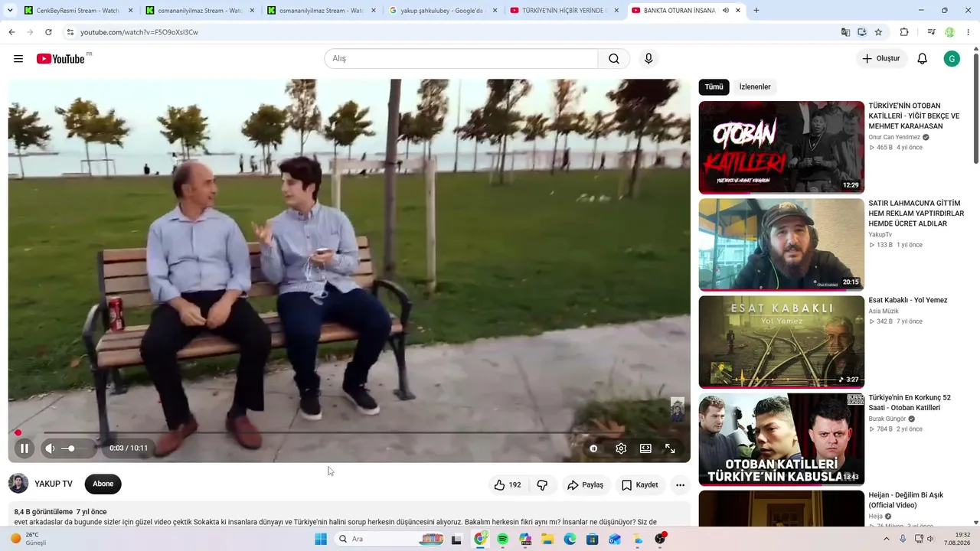This screenshot has height=551, width=980.
Task: Open Onur Can Yenilmez channel link
Action: [894, 138]
